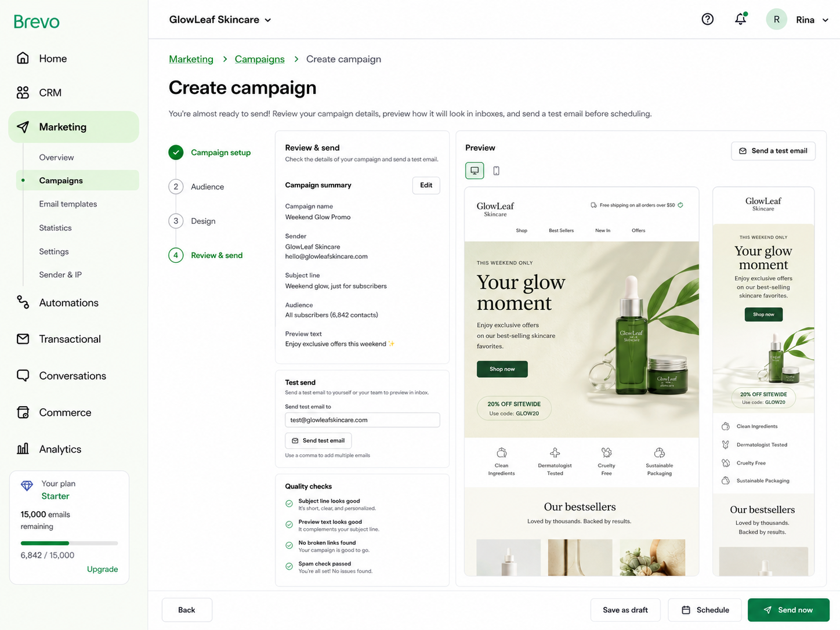Image resolution: width=840 pixels, height=630 pixels.
Task: Click the Brevo logo
Action: pos(37,21)
